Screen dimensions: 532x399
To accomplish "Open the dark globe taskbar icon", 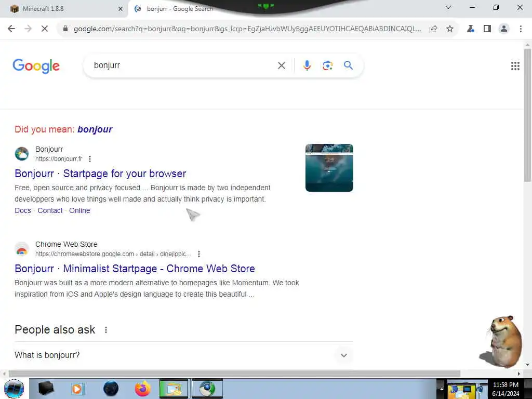I will tap(111, 389).
